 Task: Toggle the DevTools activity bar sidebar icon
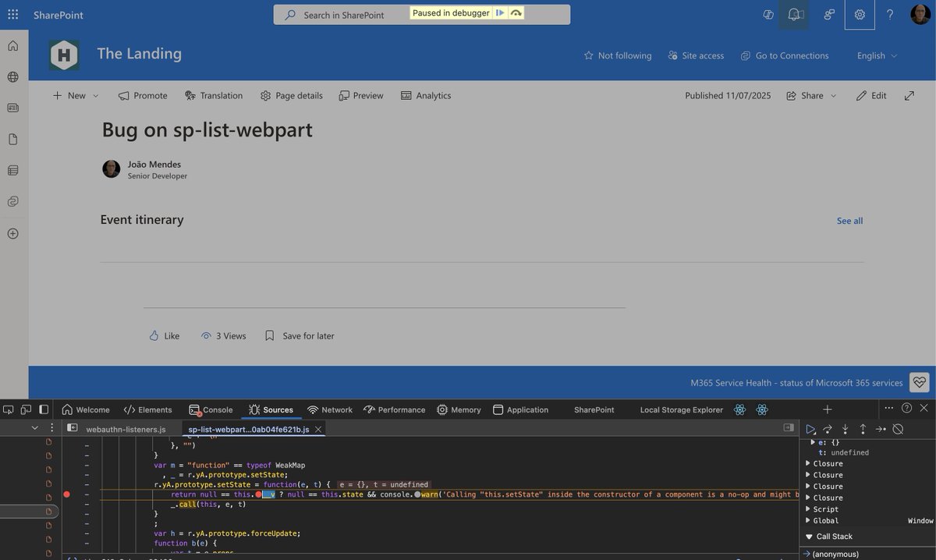(x=44, y=409)
